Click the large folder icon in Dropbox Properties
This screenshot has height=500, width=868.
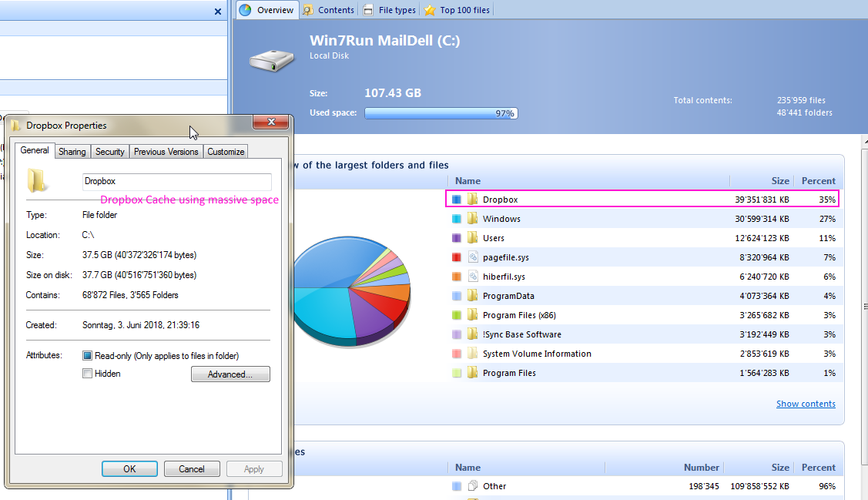pos(37,180)
